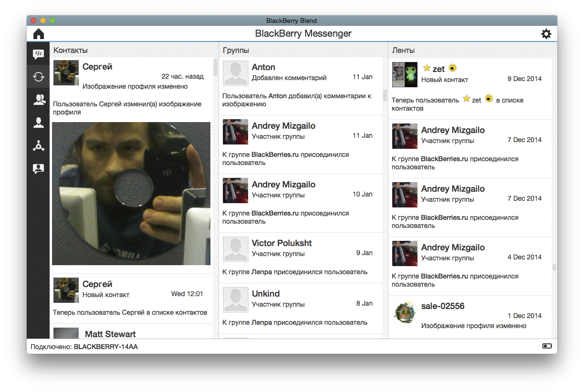Image resolution: width=584 pixels, height=392 pixels.
Task: Click 'Пользователь Anton добавил(а) комментарии' text
Action: 297,100
